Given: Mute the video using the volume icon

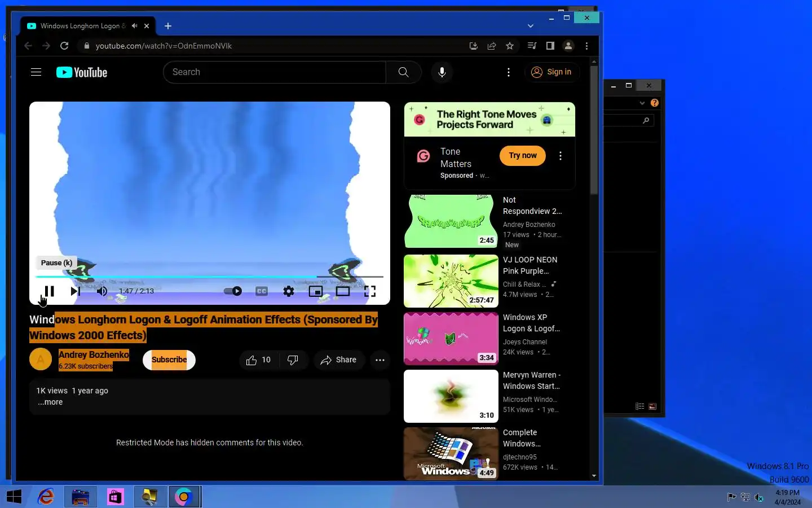Looking at the screenshot, I should tap(102, 291).
